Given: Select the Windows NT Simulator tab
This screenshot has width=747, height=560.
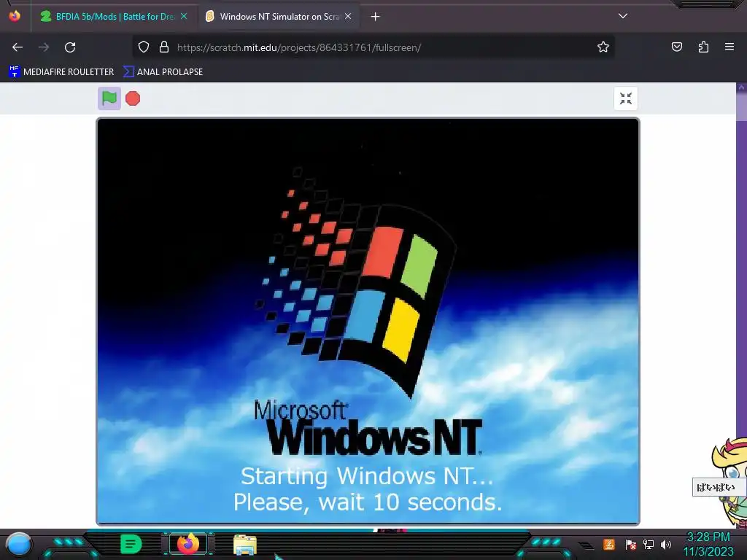Looking at the screenshot, I should coord(279,17).
